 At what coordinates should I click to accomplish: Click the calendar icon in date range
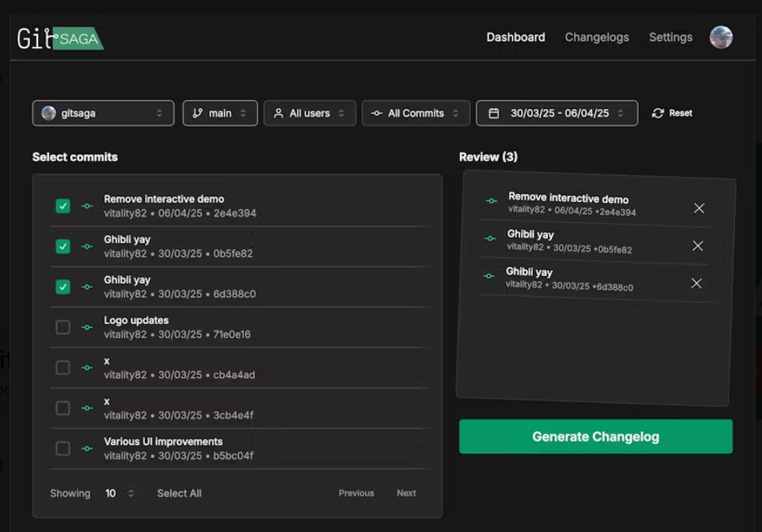pos(494,113)
